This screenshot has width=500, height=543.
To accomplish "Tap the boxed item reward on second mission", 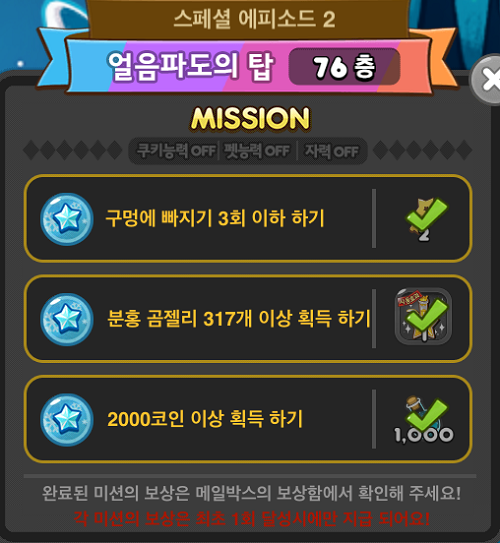I will tap(423, 316).
